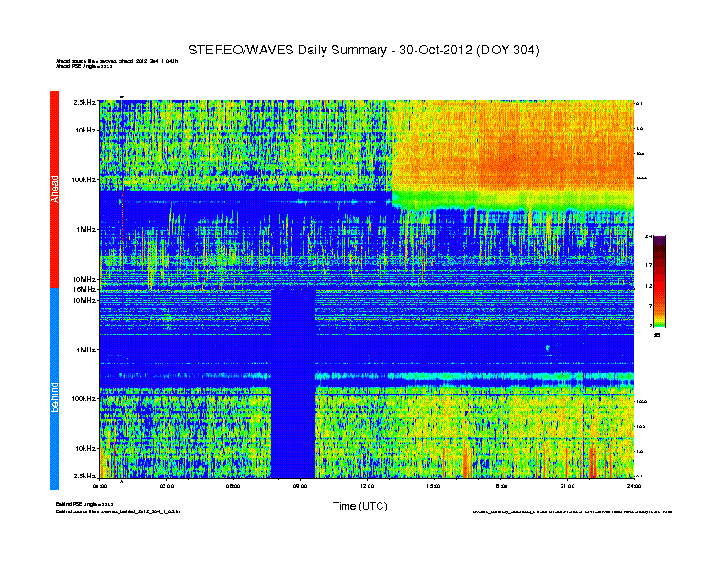Click the 00:00 tick on the time axis
Image resolution: width=728 pixels, height=563 pixels.
click(101, 484)
